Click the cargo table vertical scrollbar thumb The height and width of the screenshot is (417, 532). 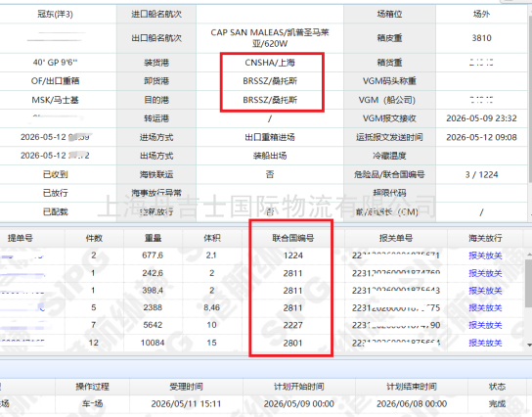pos(529,284)
